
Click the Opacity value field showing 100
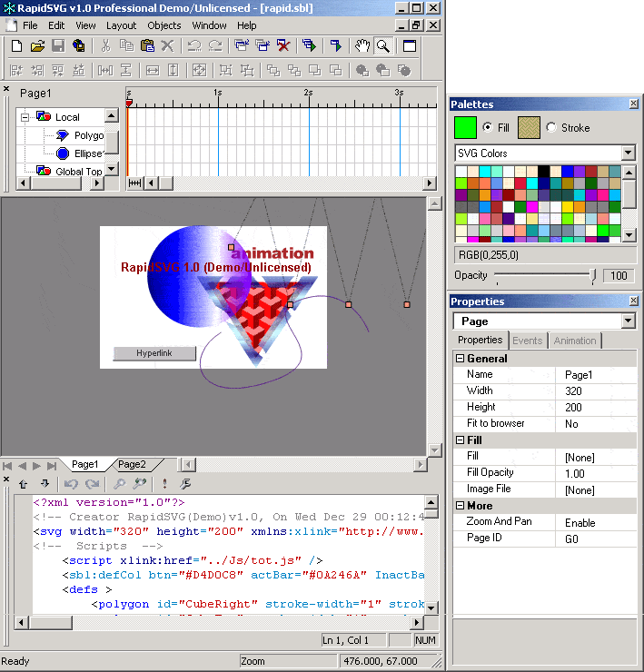tap(619, 275)
